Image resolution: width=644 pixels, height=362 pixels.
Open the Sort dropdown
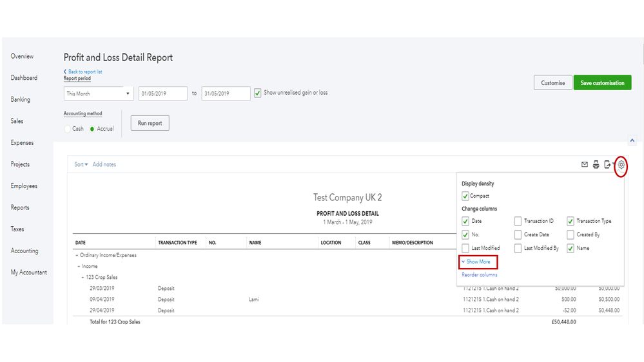(81, 165)
